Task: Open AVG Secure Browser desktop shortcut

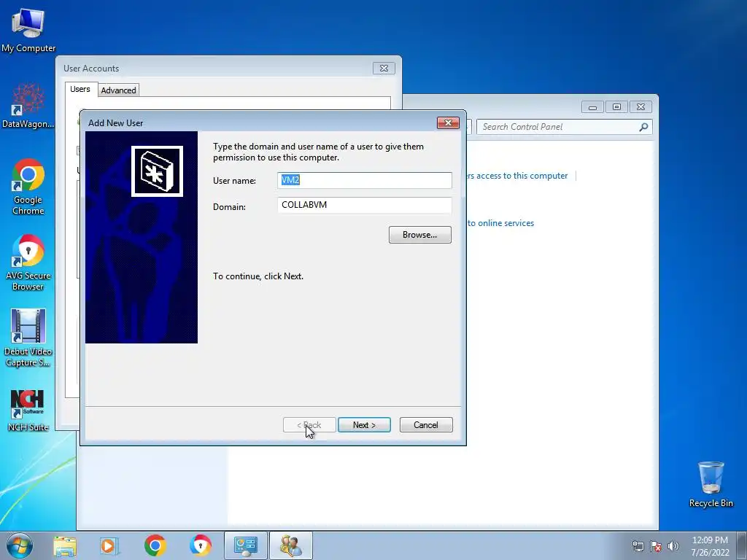Action: pyautogui.click(x=28, y=262)
